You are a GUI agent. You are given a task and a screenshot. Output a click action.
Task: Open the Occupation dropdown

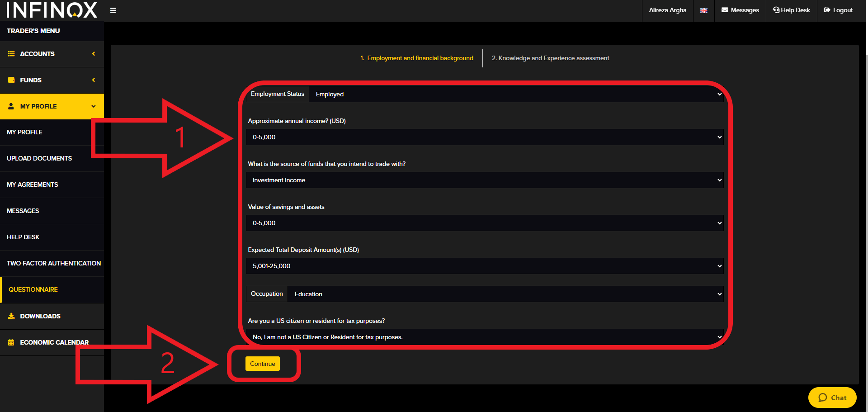tap(506, 294)
